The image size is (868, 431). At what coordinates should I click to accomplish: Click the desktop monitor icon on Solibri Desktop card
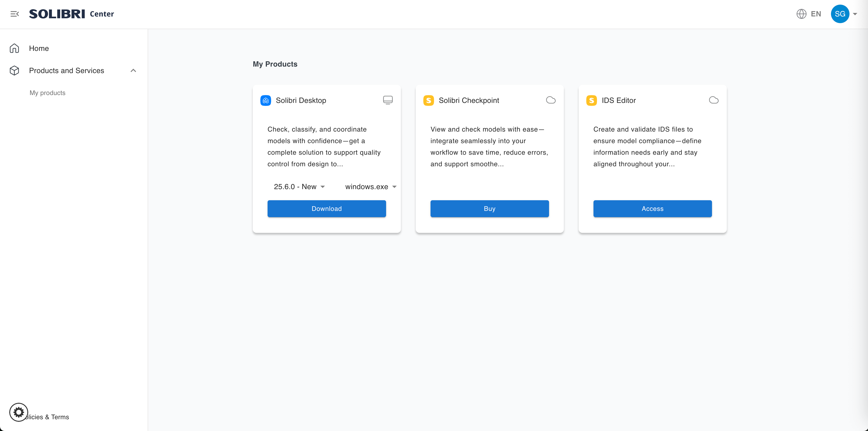click(x=387, y=100)
